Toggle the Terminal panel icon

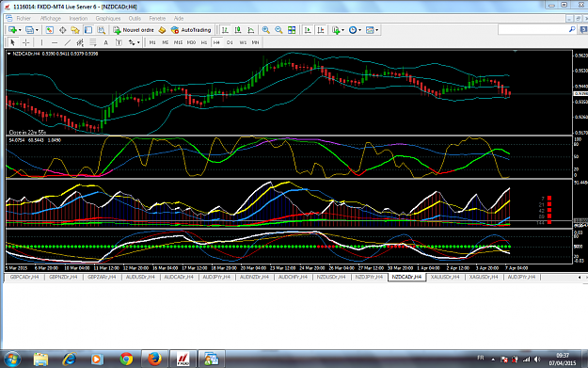(88, 30)
